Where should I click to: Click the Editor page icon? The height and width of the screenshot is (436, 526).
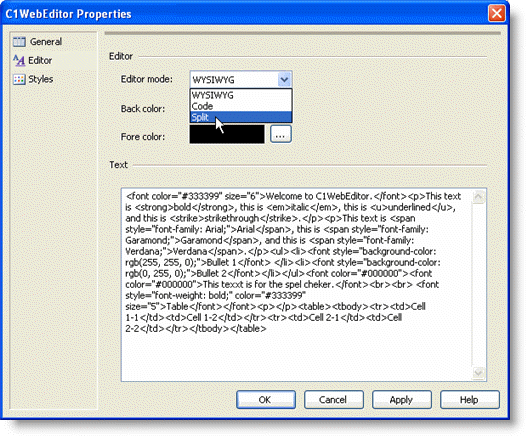[x=19, y=61]
